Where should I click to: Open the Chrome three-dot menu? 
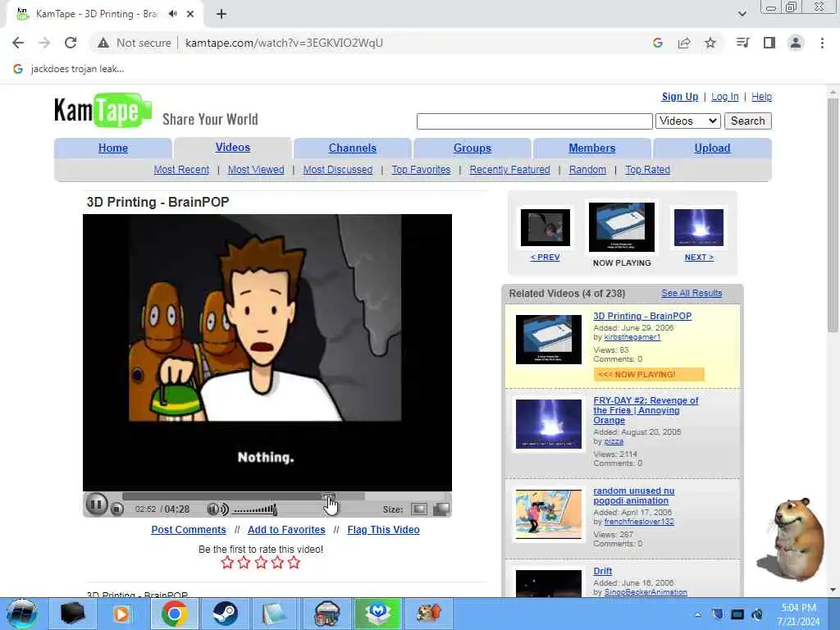(x=822, y=43)
